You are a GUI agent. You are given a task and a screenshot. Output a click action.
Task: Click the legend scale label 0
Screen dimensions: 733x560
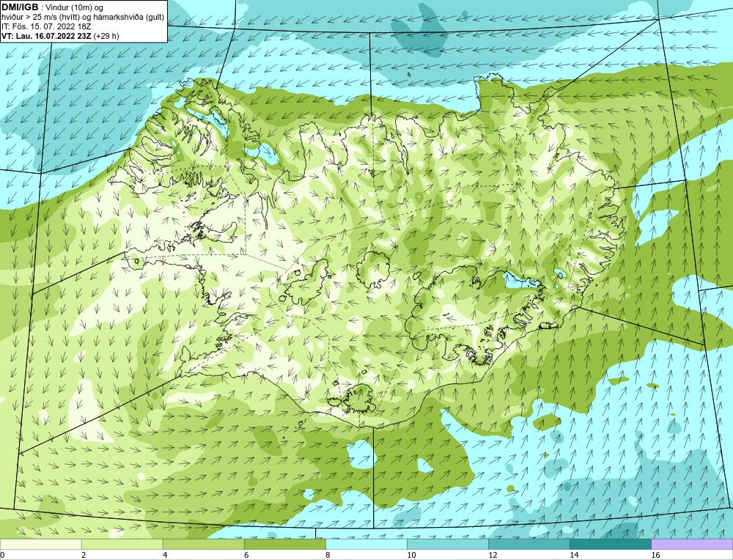click(2, 555)
